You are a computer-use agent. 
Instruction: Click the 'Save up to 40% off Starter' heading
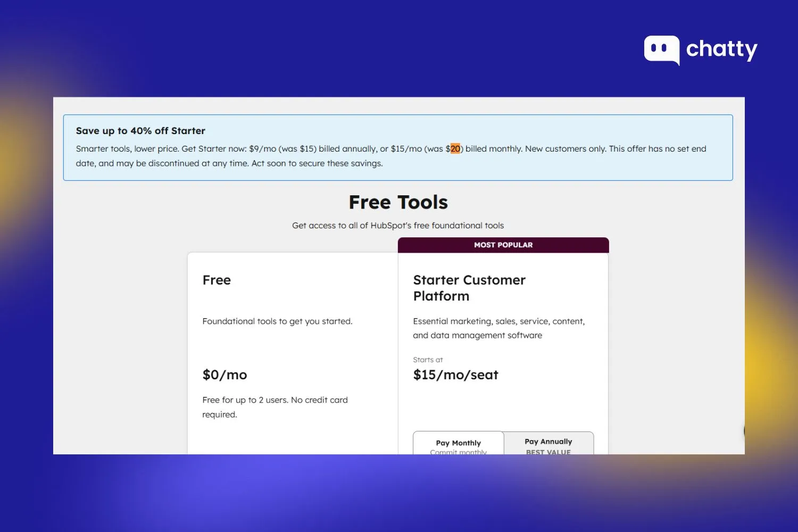click(140, 131)
